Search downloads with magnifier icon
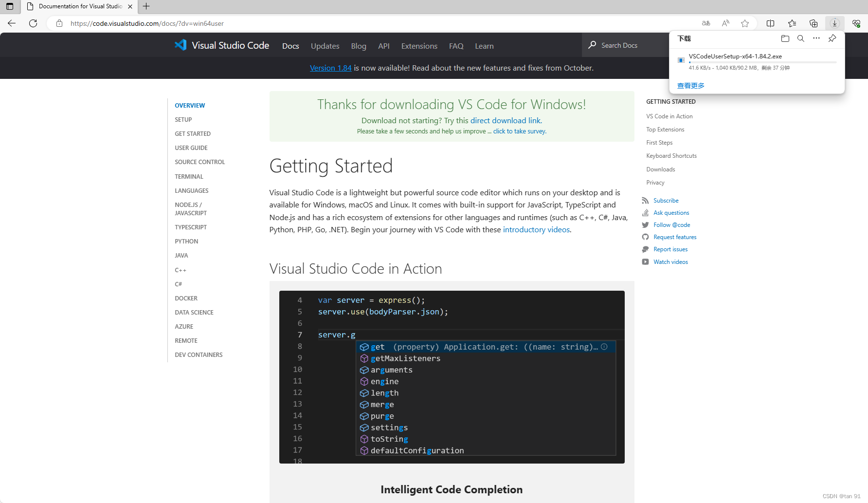The height and width of the screenshot is (503, 868). (801, 38)
